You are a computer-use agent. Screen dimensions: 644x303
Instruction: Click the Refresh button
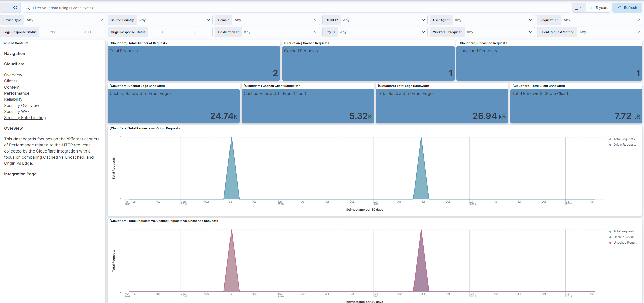(627, 7)
